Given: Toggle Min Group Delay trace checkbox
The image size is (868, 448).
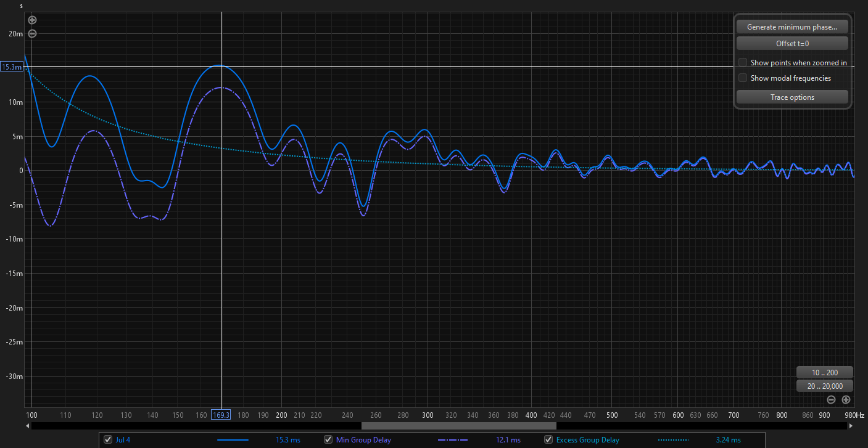Looking at the screenshot, I should point(328,440).
